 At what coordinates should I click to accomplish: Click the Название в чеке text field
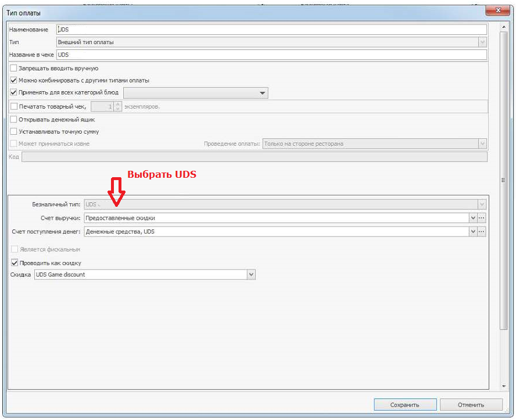271,55
